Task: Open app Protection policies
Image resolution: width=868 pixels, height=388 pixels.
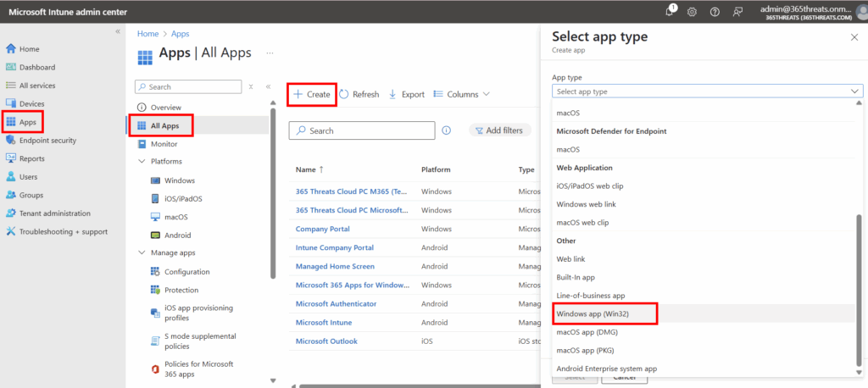Action: coord(181,290)
